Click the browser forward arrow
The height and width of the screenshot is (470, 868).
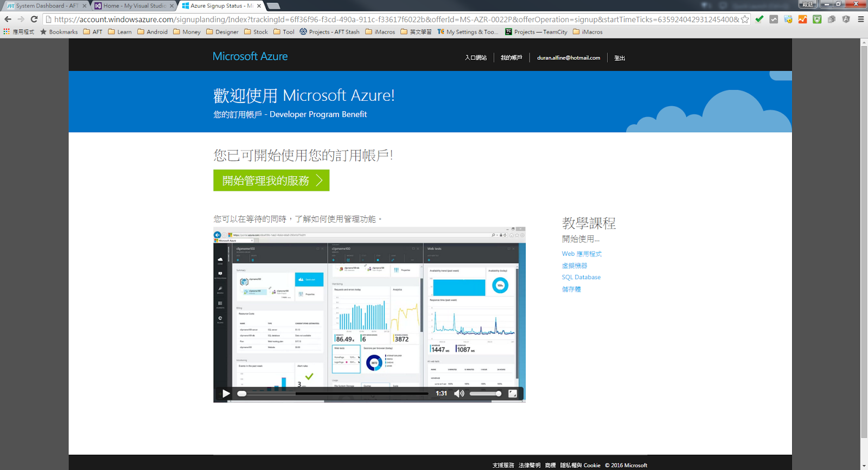(x=21, y=19)
